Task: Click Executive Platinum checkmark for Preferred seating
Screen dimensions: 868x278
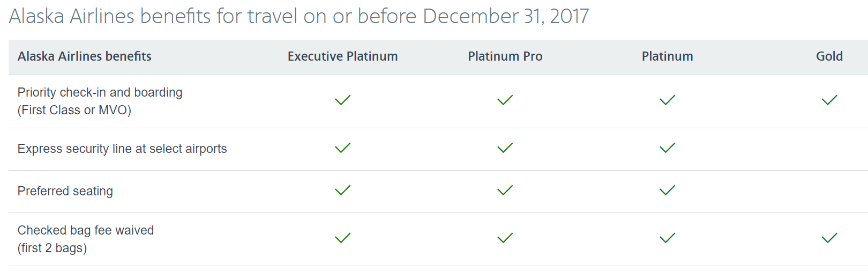Action: click(x=342, y=191)
